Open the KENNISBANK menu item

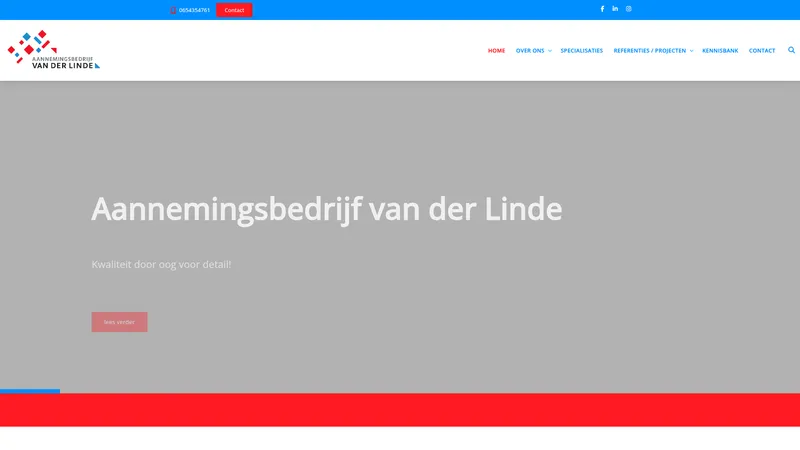coord(720,51)
